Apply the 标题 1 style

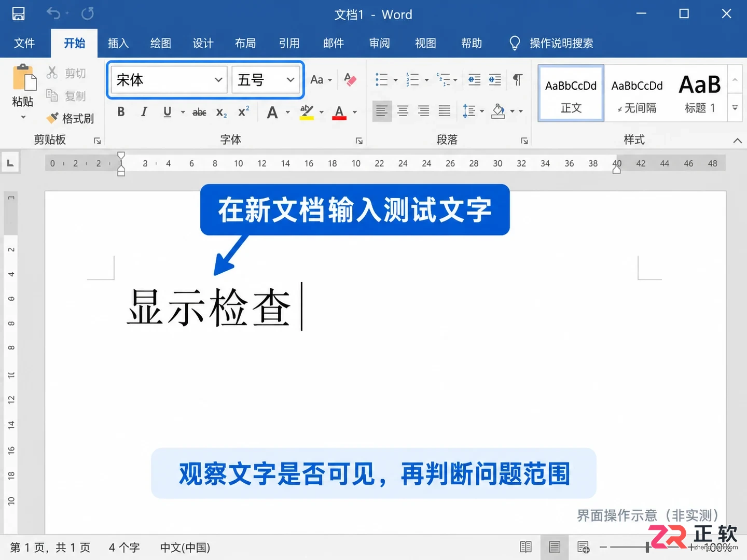point(700,93)
